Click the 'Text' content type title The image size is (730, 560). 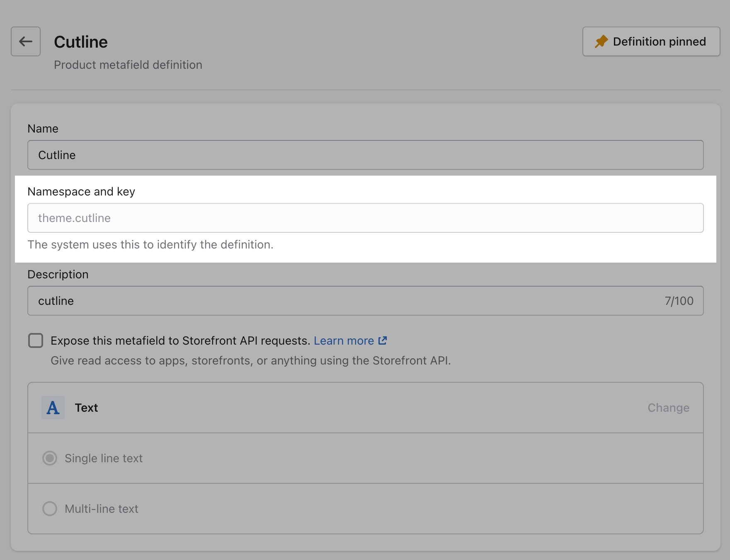click(86, 408)
